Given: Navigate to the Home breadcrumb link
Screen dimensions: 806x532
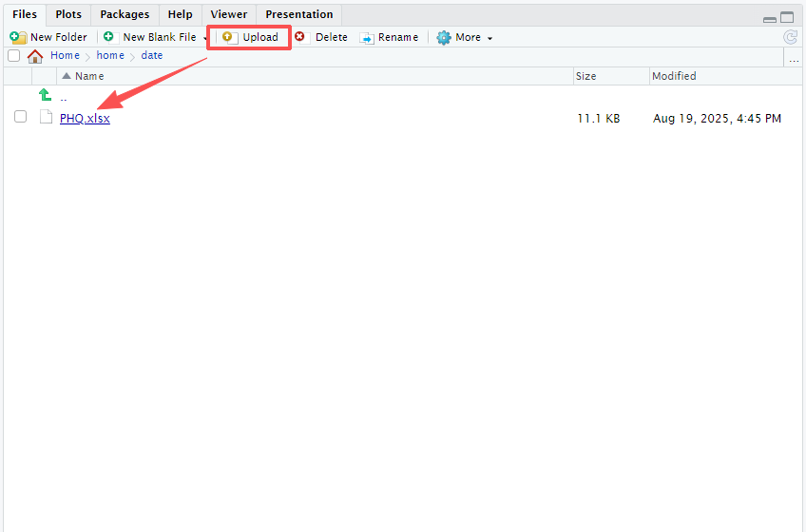Looking at the screenshot, I should [x=65, y=55].
